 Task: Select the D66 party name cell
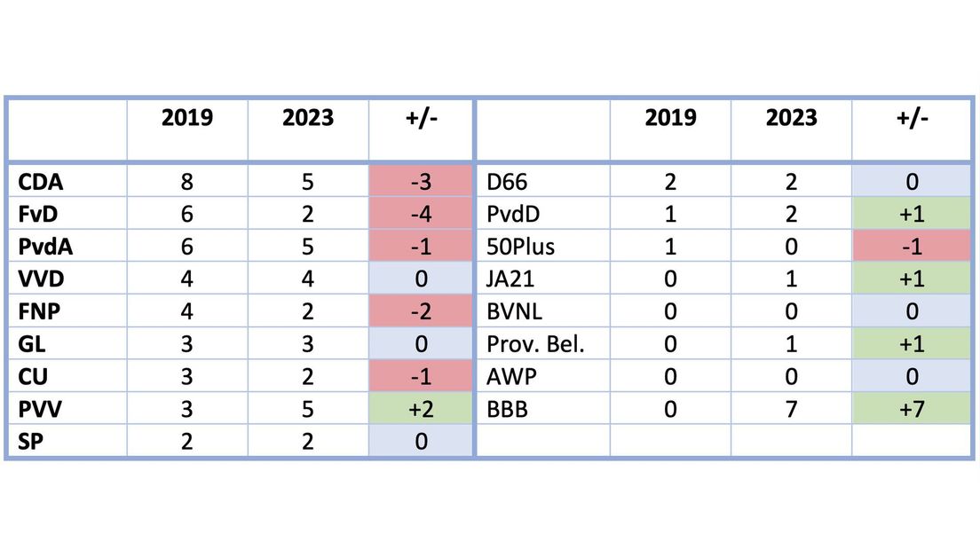(x=508, y=183)
